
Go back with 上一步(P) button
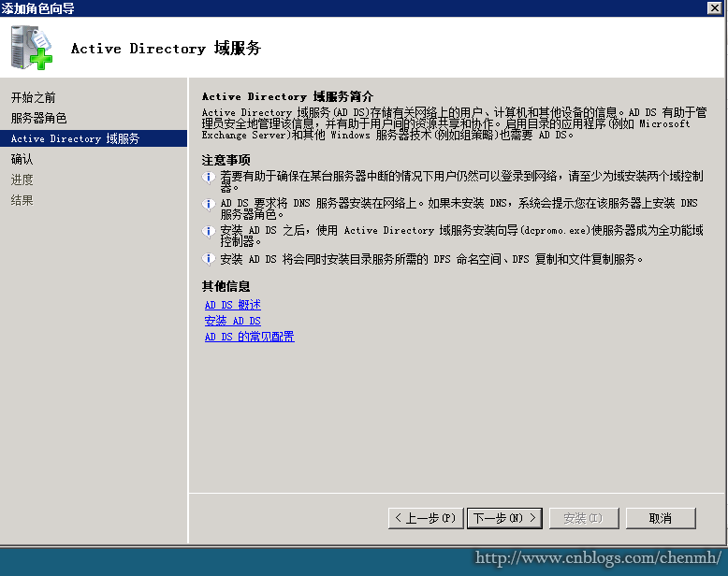tap(426, 518)
